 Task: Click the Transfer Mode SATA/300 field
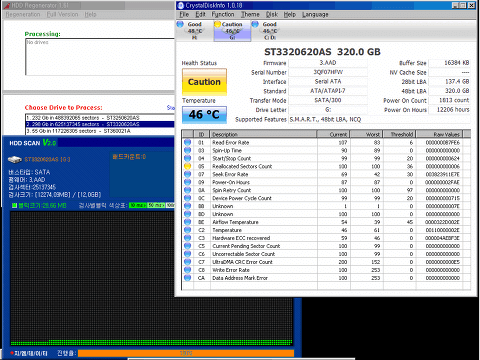point(328,100)
